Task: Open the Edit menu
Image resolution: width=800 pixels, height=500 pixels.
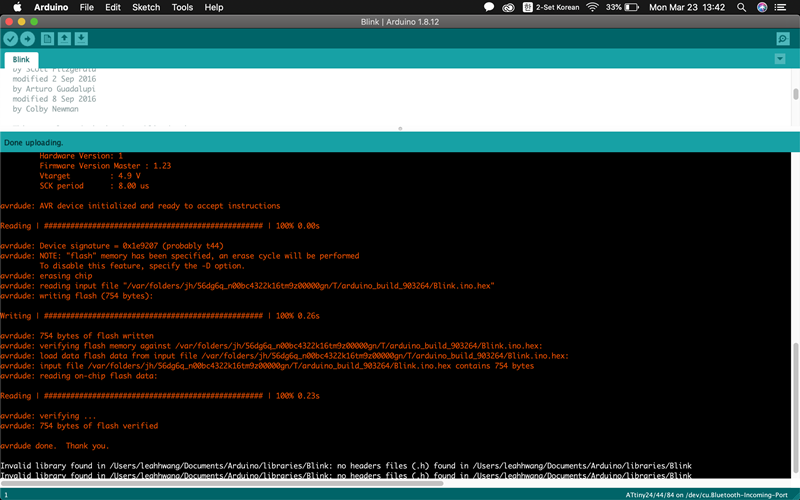Action: coord(113,7)
